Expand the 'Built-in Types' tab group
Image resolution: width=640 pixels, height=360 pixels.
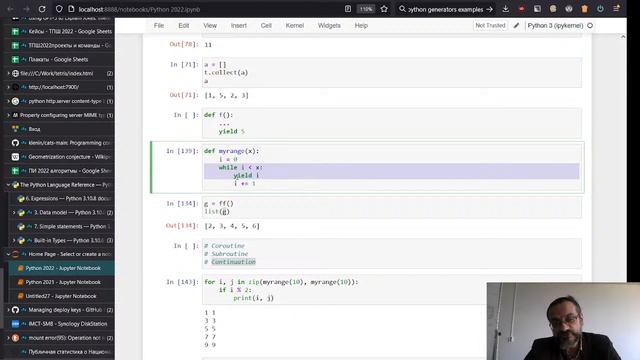pos(14,240)
